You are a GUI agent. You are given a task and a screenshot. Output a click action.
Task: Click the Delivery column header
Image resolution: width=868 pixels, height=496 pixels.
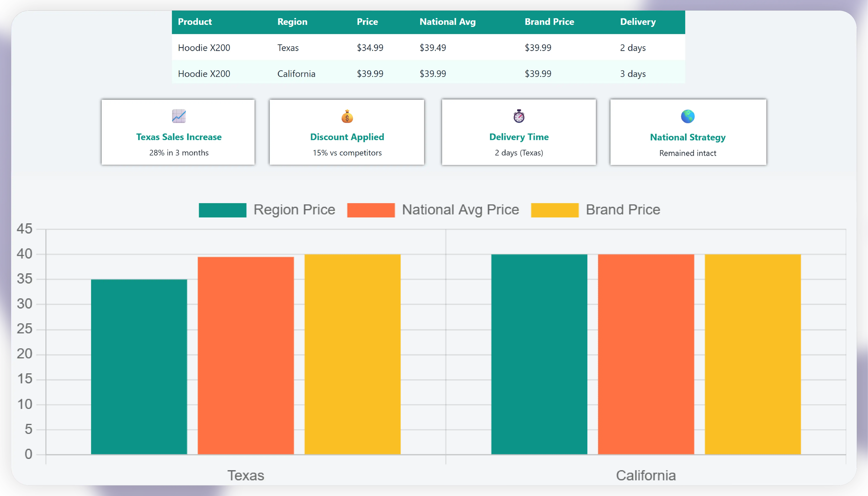coord(638,22)
